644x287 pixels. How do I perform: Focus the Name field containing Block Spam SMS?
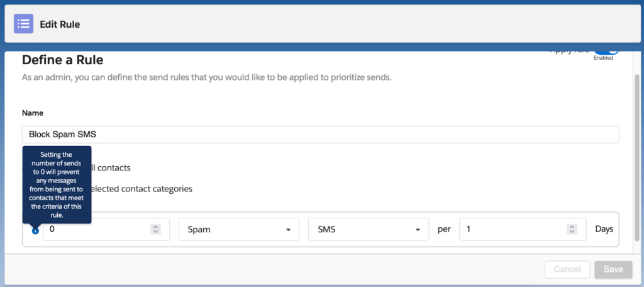tap(320, 135)
